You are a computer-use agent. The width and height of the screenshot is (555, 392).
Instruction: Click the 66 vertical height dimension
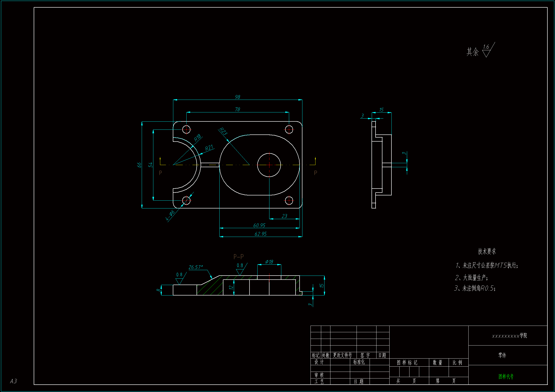point(139,165)
